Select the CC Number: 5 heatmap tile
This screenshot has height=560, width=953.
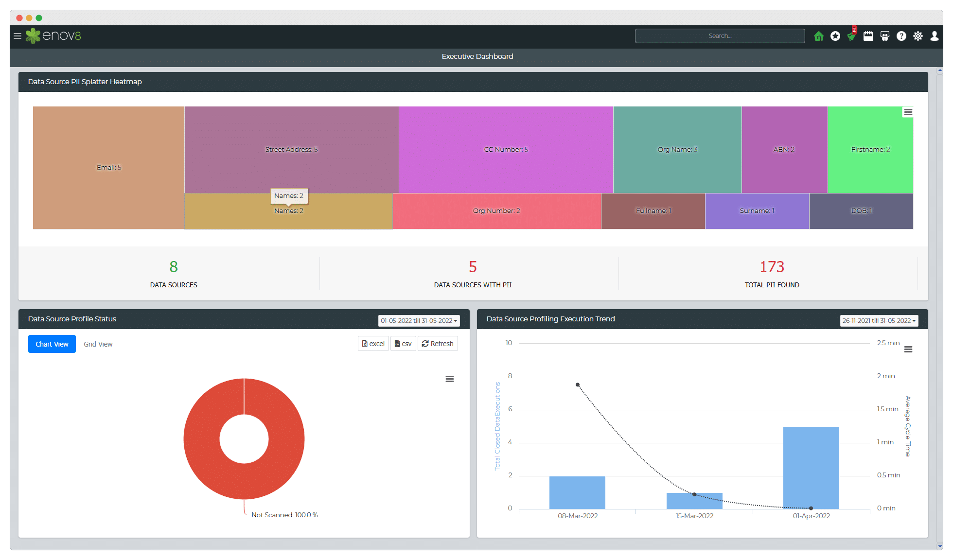[x=506, y=150]
